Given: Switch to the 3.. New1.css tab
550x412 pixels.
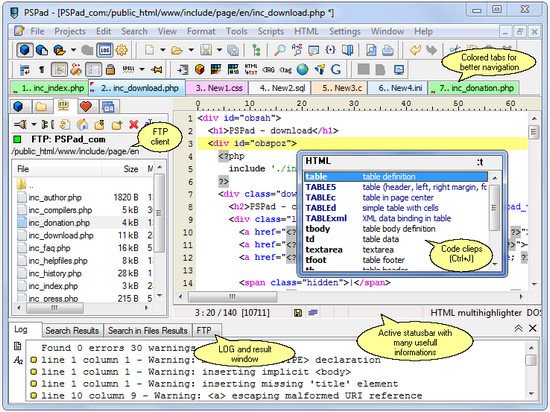Looking at the screenshot, I should 217,88.
